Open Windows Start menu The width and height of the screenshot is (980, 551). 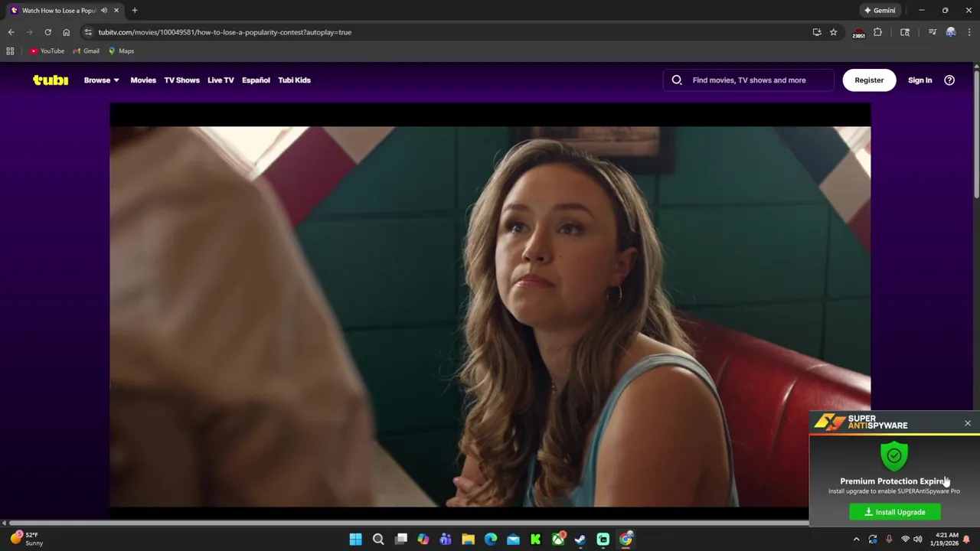(x=356, y=539)
